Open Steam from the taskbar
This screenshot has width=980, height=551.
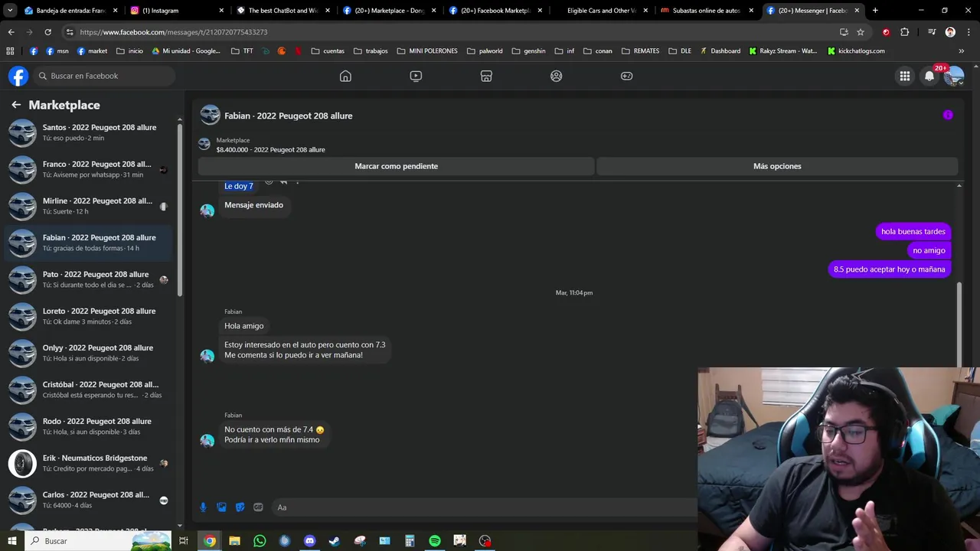coord(335,541)
